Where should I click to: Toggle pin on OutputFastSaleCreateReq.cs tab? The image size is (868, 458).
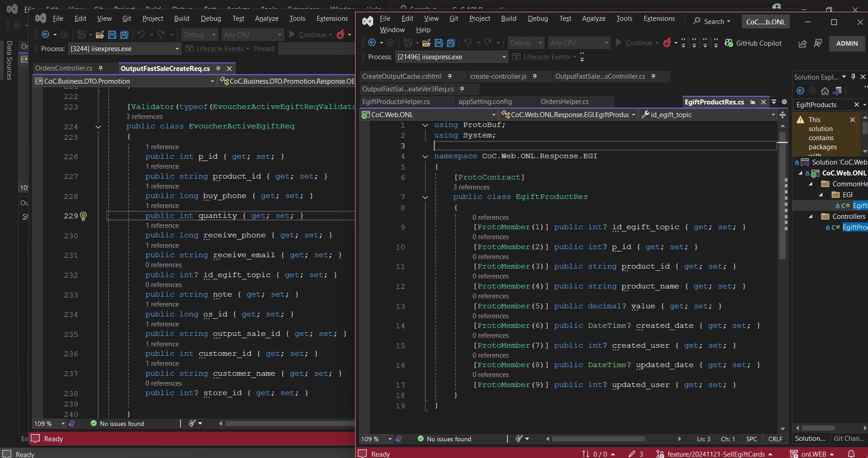point(218,69)
